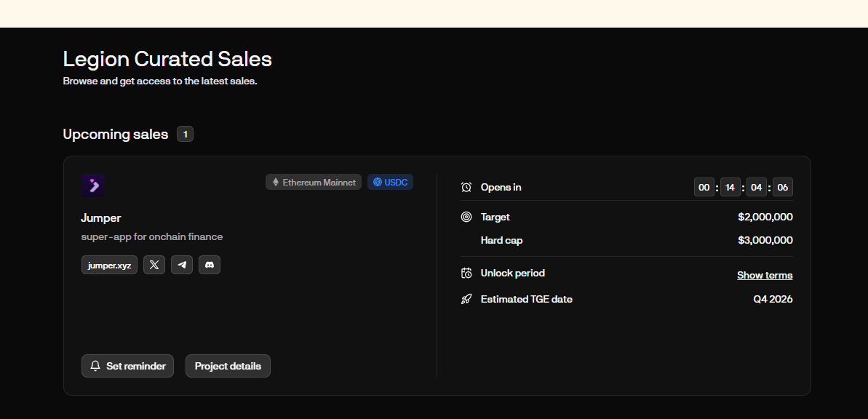Click the 'Upcoming sales' section heading
This screenshot has height=419, width=868.
pyautogui.click(x=115, y=134)
